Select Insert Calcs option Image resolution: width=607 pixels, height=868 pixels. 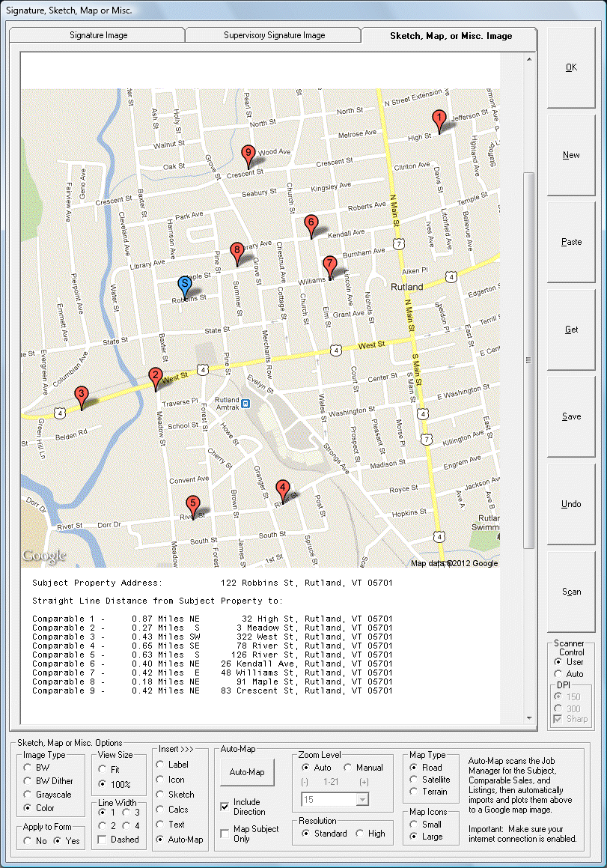tap(173, 810)
